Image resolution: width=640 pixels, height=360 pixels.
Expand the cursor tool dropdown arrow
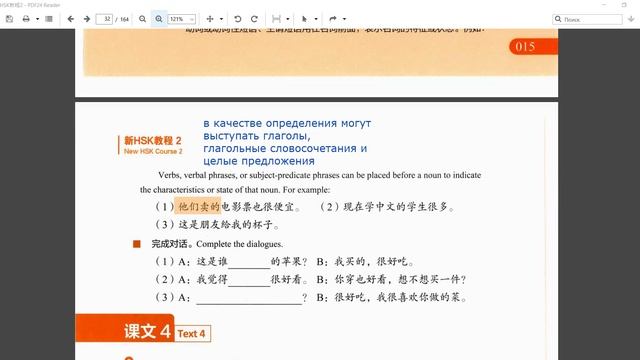tap(316, 19)
